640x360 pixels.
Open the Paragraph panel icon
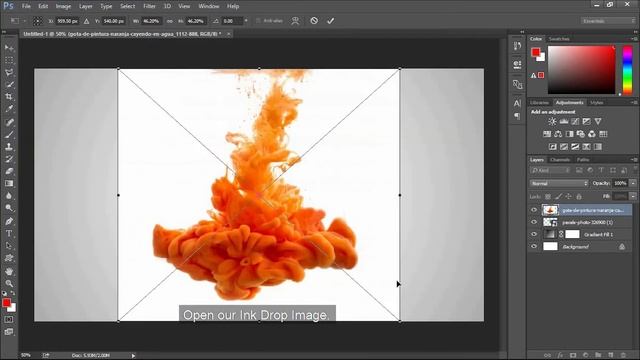(x=518, y=116)
